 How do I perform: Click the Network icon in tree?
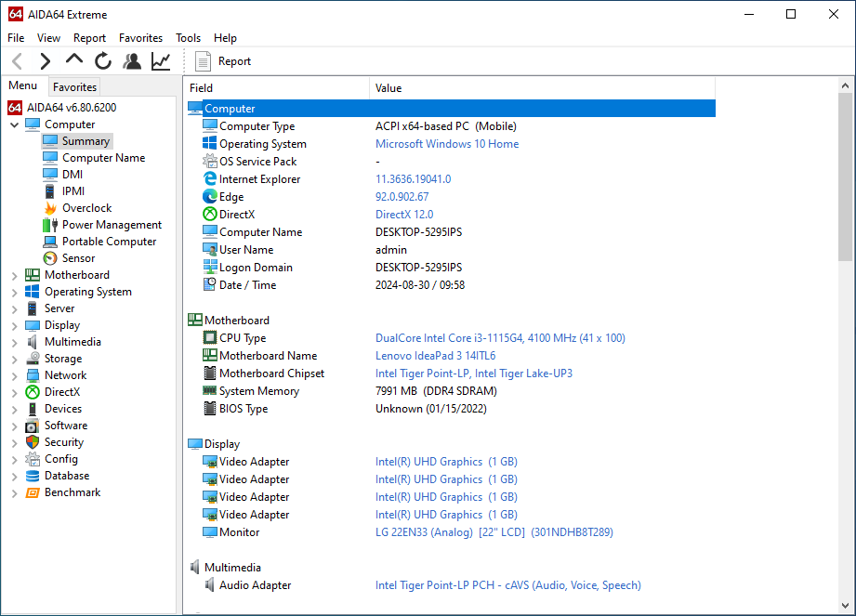click(33, 376)
